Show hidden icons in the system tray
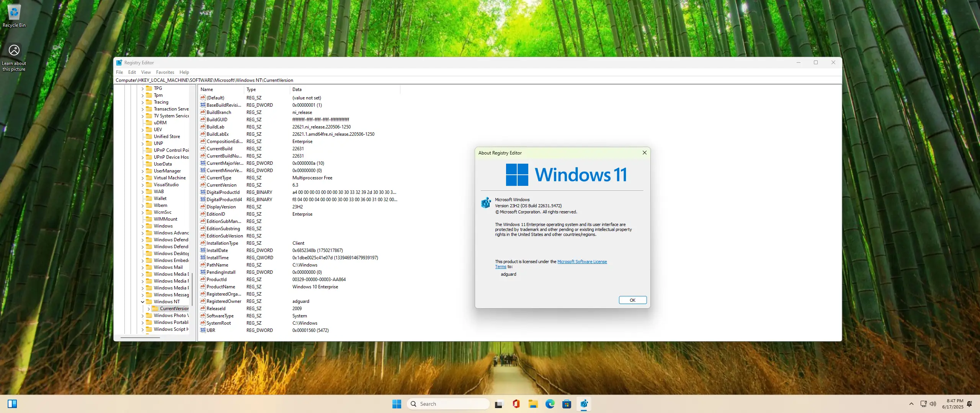This screenshot has height=413, width=980. coord(911,404)
